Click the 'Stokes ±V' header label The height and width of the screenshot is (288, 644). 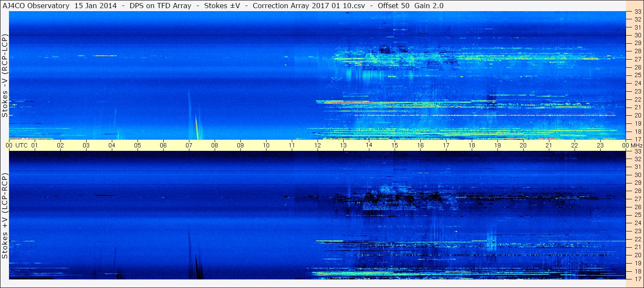(x=222, y=6)
